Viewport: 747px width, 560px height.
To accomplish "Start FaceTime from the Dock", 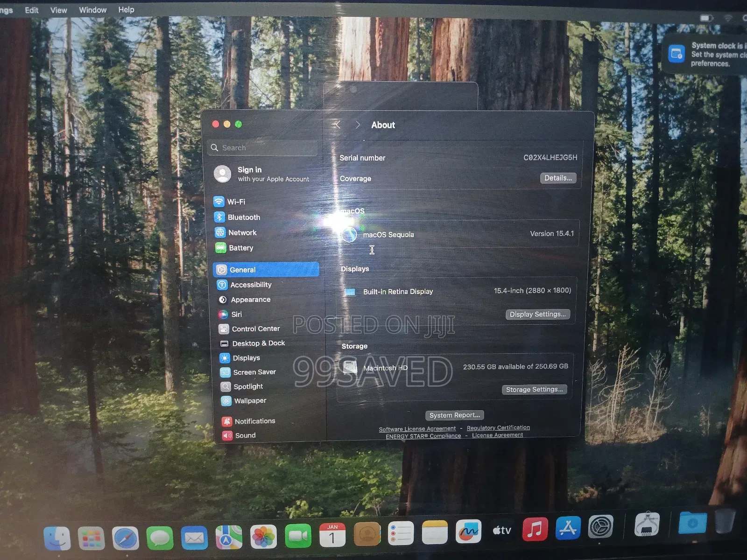I will pyautogui.click(x=298, y=536).
